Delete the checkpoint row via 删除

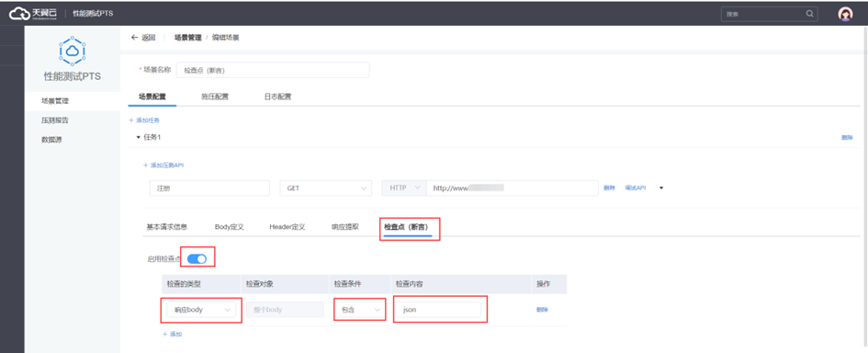(x=542, y=310)
